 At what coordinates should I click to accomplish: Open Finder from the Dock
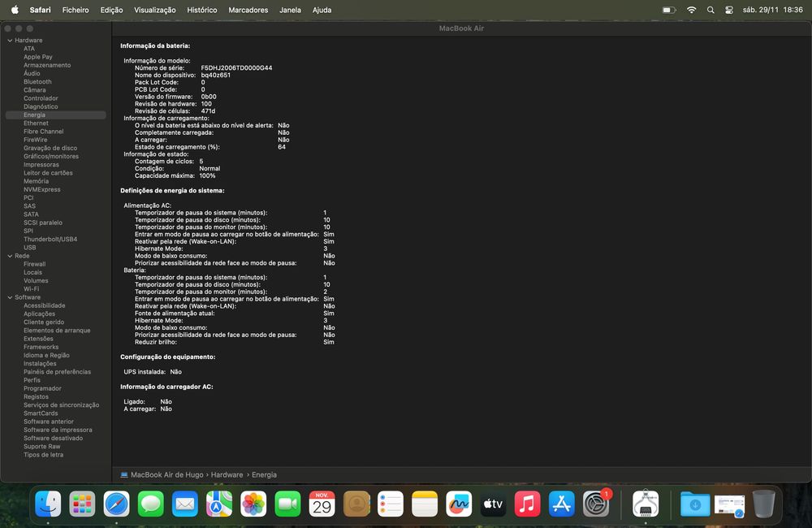pos(48,504)
